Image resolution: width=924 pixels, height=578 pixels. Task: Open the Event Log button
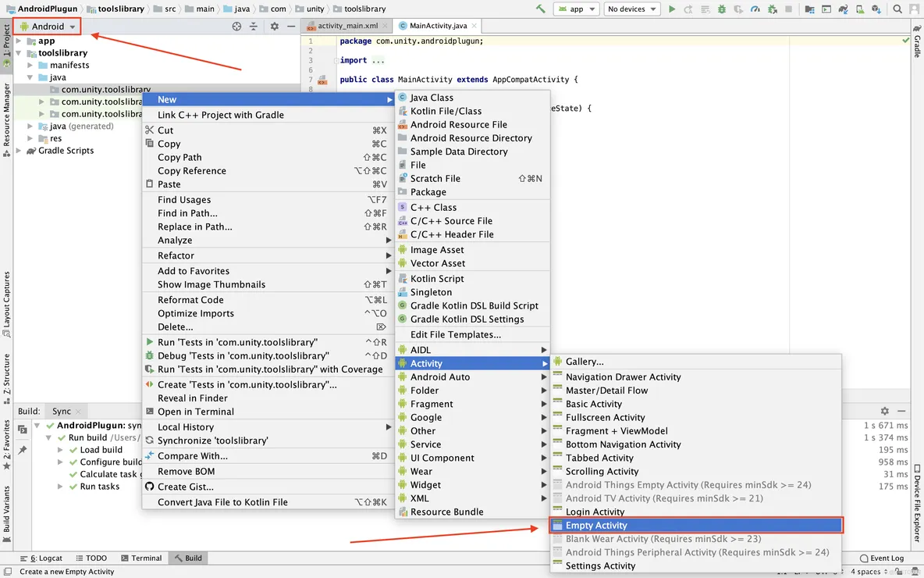point(882,558)
